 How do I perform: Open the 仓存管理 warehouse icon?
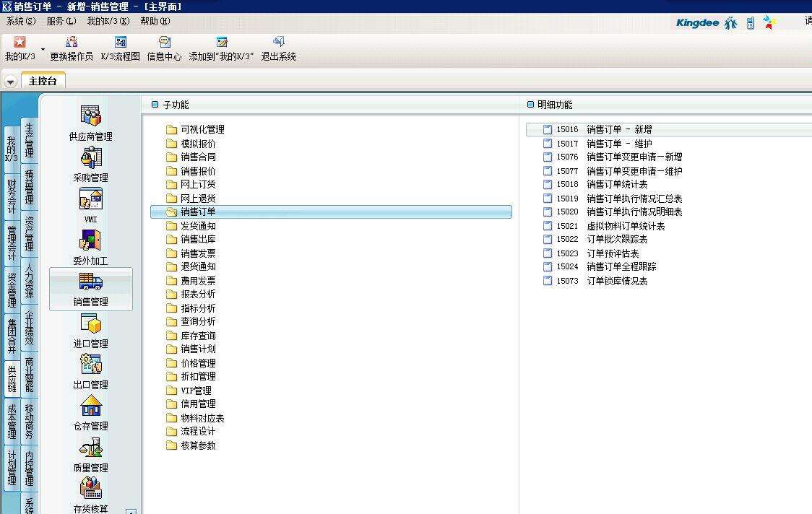(x=90, y=406)
